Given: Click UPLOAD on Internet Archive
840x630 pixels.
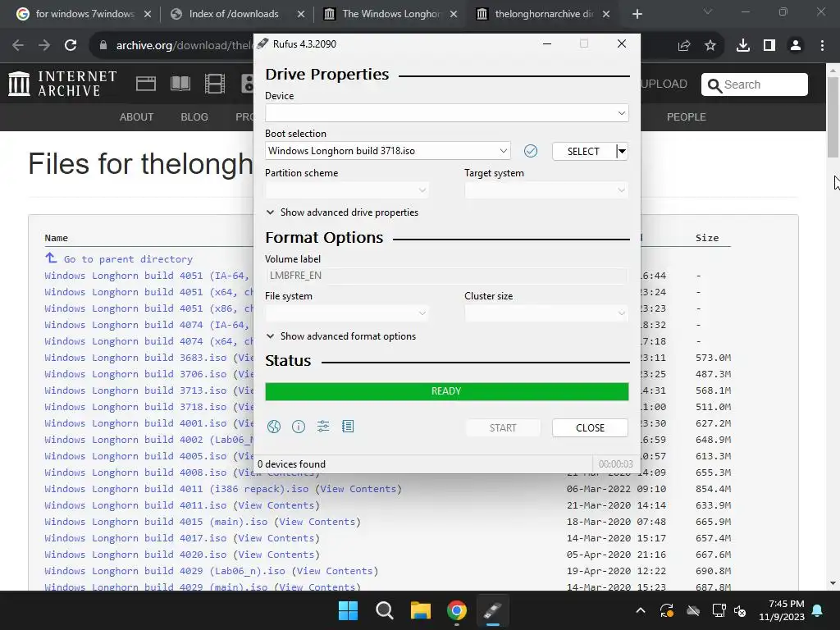Looking at the screenshot, I should [664, 84].
